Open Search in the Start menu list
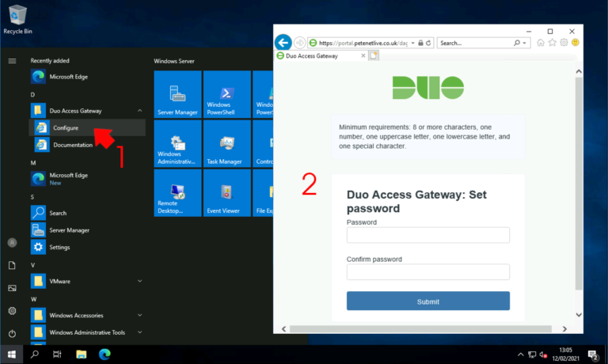608x364 pixels. point(87,213)
